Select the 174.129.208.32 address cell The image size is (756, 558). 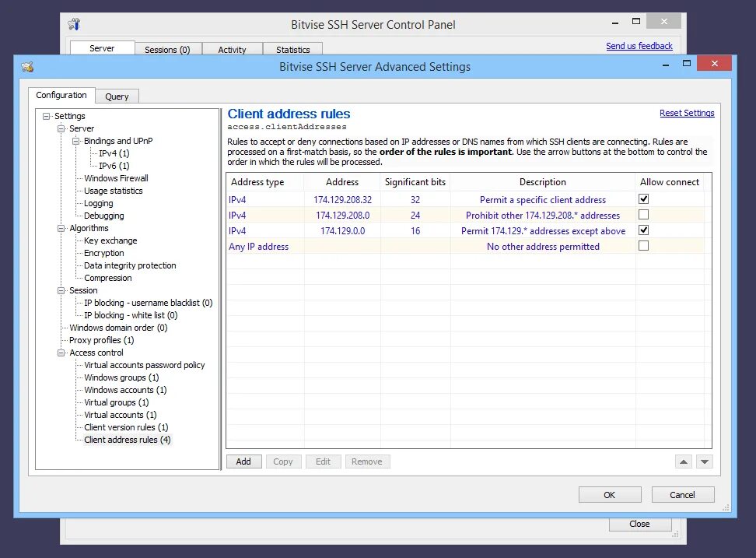coord(342,200)
